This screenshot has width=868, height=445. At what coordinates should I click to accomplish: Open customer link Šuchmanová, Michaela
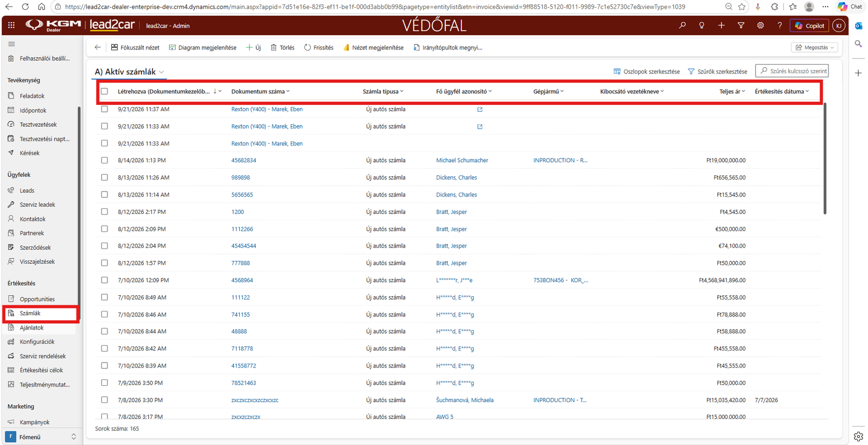coord(465,400)
